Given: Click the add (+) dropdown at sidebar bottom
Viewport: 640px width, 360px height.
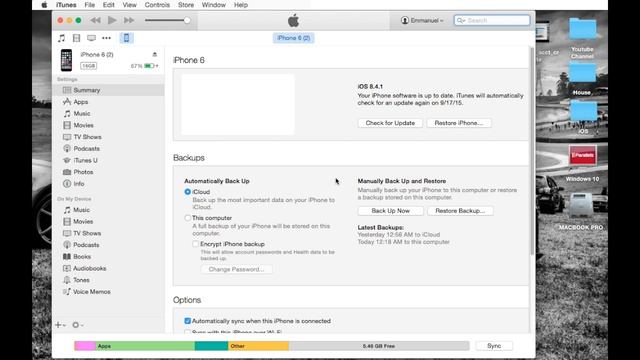Looking at the screenshot, I should [60, 325].
